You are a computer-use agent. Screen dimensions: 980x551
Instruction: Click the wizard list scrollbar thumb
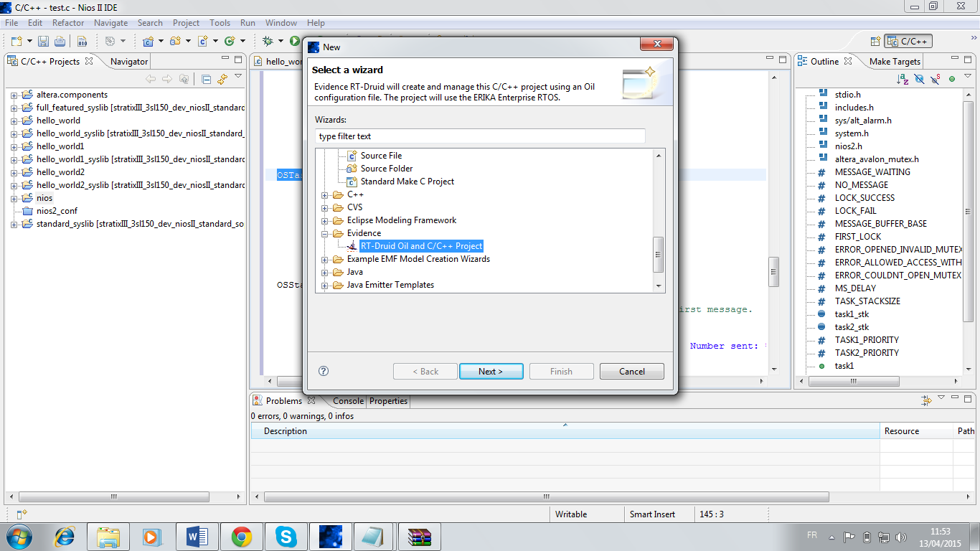[659, 255]
